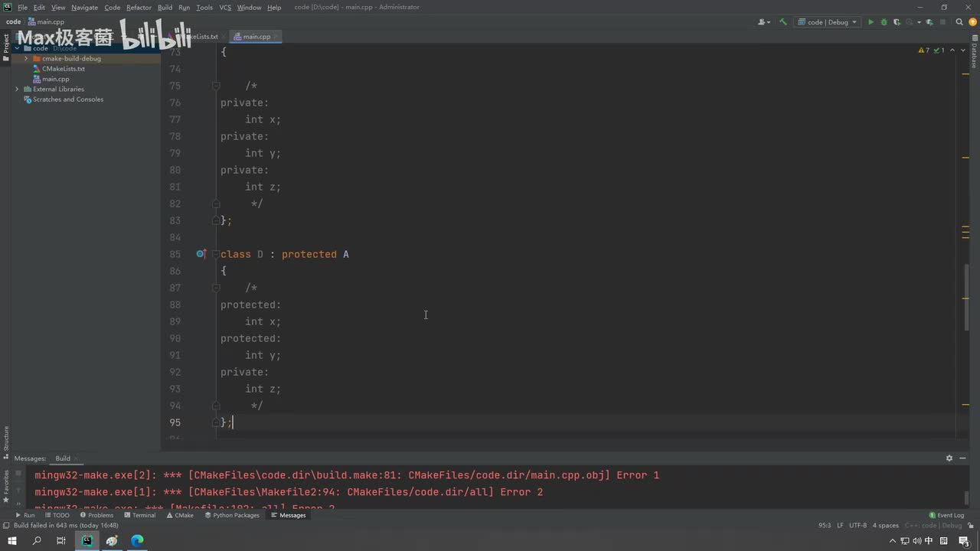Open the Run tool window
The width and height of the screenshot is (980, 551).
[25, 516]
